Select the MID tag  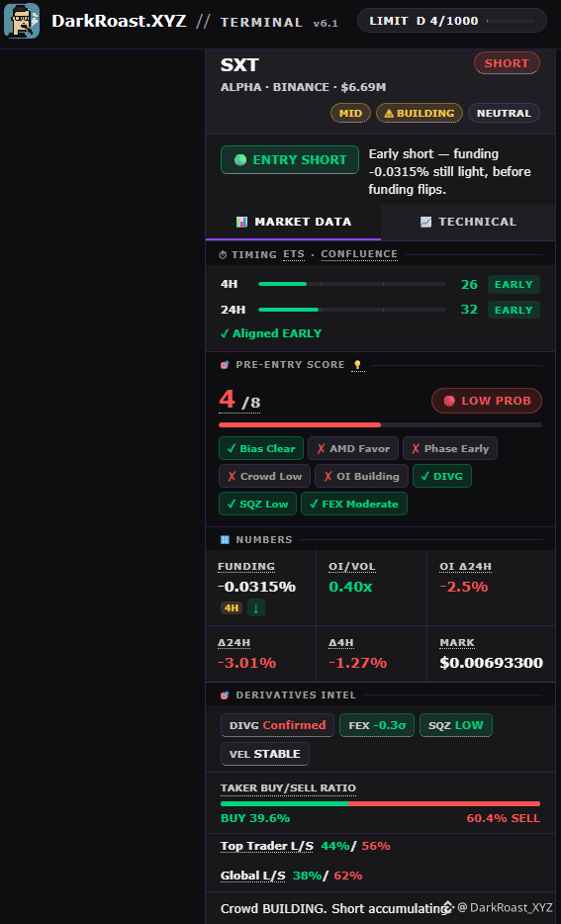point(350,113)
